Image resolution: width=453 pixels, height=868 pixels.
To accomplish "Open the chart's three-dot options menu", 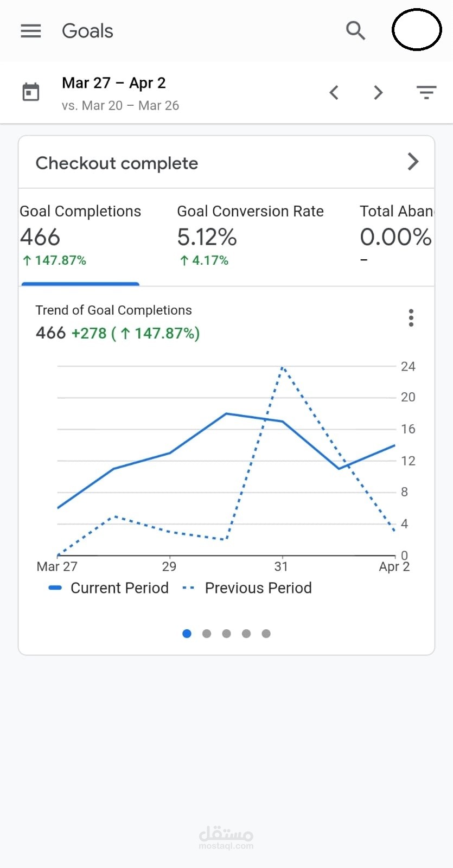I will pyautogui.click(x=411, y=318).
